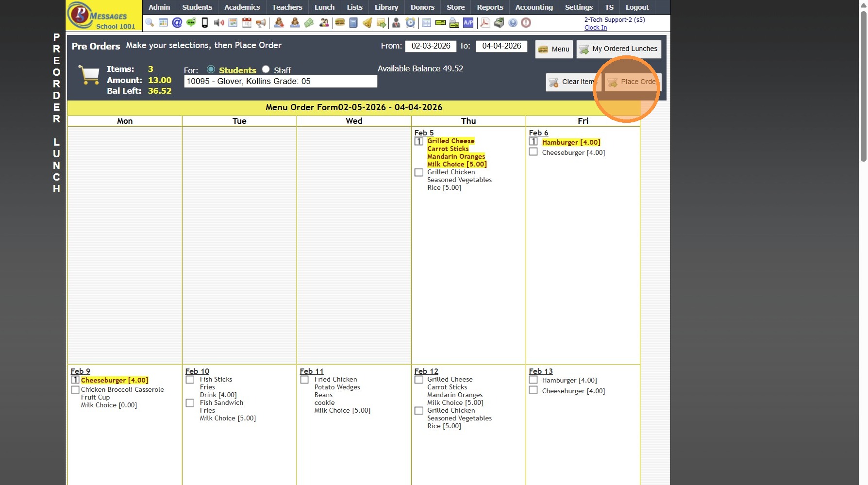Viewport: 868px width, 485px height.
Task: Click the blue help question icon
Action: click(513, 23)
